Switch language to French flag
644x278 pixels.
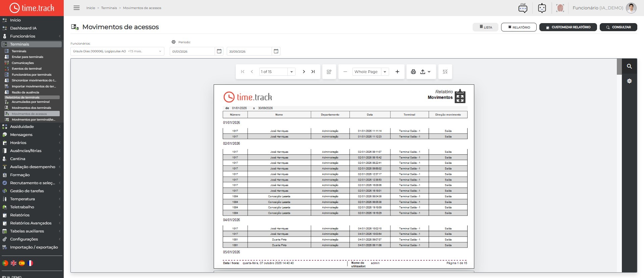coord(30,263)
